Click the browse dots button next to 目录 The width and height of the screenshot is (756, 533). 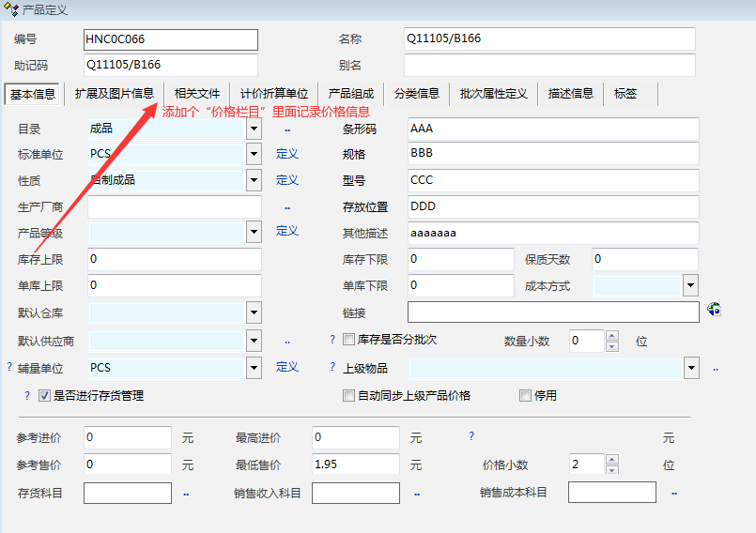(x=287, y=129)
